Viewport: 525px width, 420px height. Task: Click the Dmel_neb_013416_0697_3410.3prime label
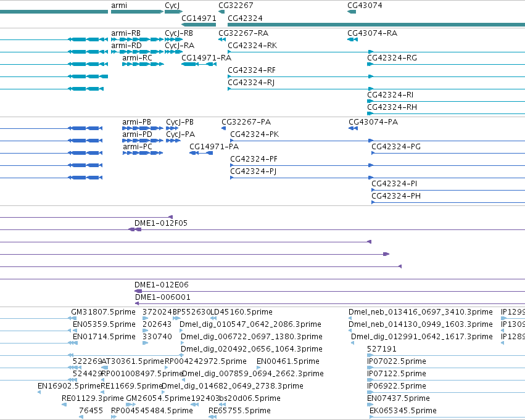(421, 312)
